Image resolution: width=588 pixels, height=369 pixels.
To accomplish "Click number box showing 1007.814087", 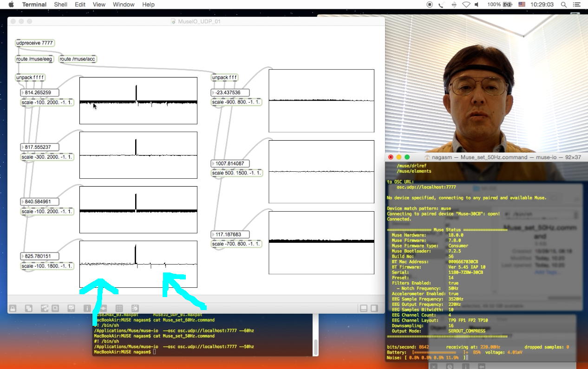I will point(230,163).
